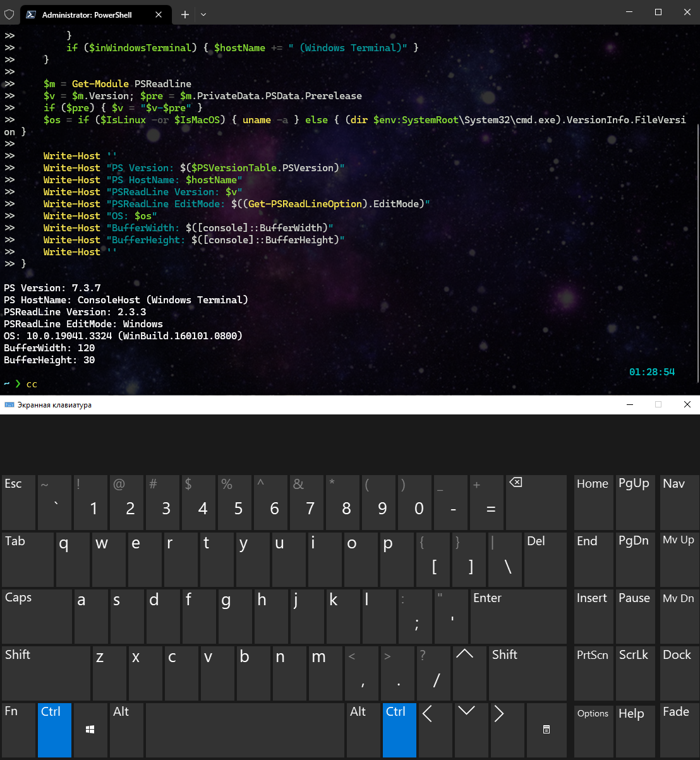This screenshot has width=700, height=760.
Task: Click the 'PS Version: 7.3.7' output line
Action: click(52, 288)
